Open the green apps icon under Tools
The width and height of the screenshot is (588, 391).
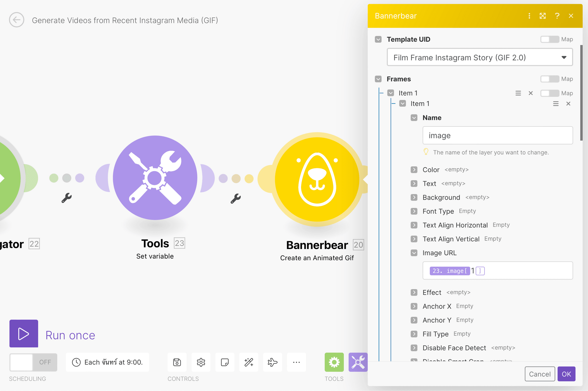point(334,362)
